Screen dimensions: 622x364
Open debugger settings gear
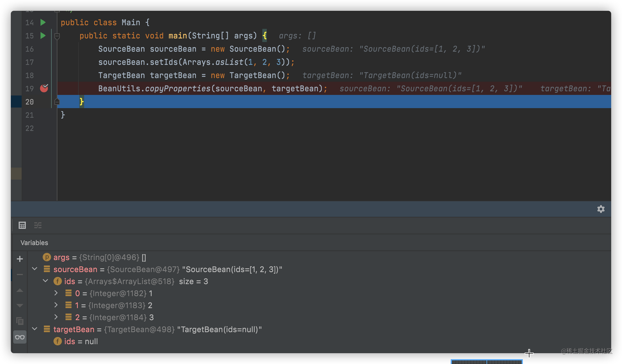(x=601, y=209)
